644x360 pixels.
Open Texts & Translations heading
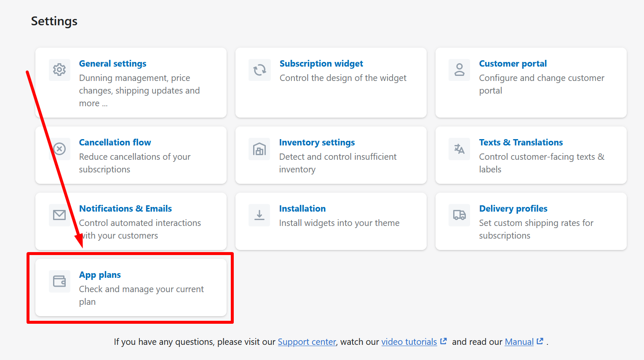coord(521,142)
